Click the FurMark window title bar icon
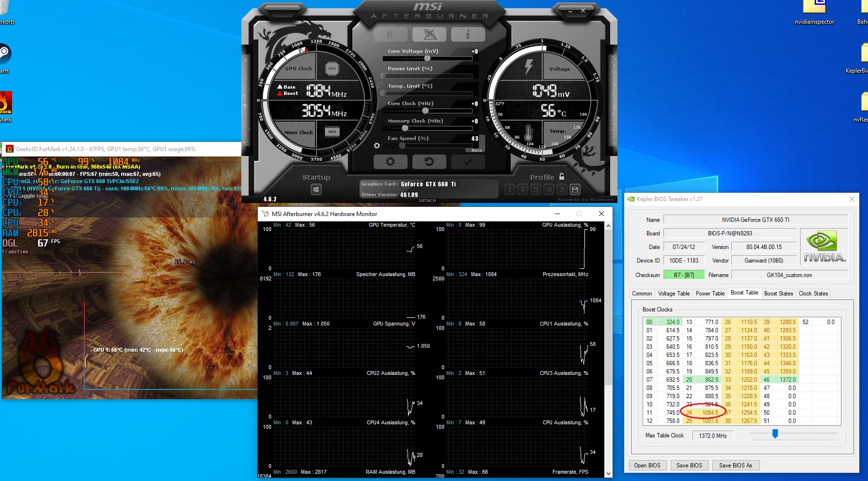868x481 pixels. pyautogui.click(x=9, y=149)
